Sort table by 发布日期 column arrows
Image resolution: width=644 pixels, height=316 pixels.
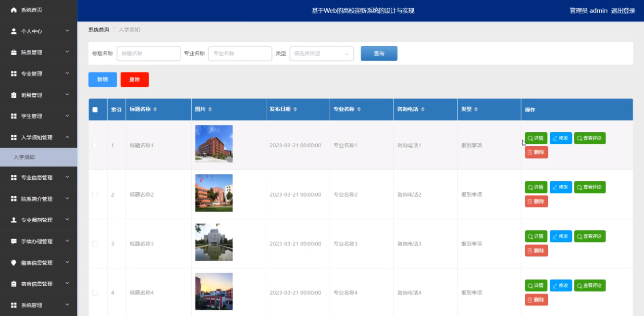click(295, 110)
